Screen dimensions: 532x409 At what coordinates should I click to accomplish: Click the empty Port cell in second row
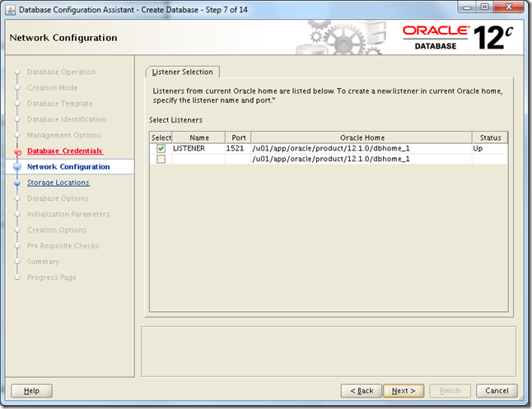point(238,159)
